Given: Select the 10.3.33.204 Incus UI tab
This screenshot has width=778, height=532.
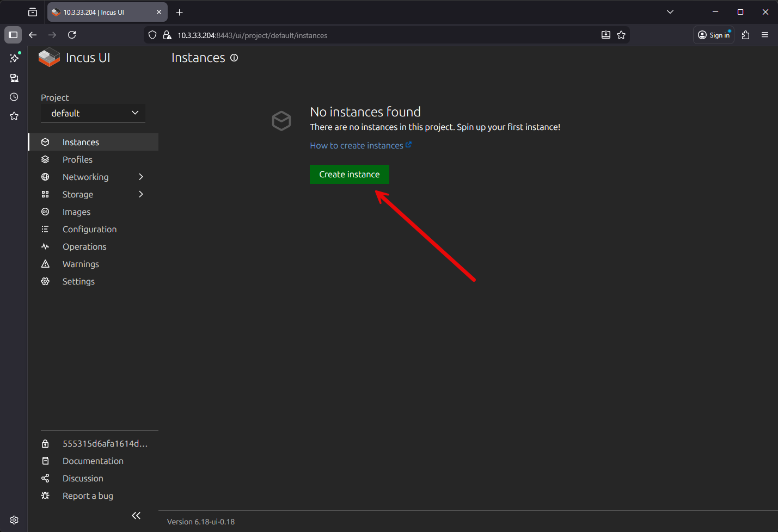Looking at the screenshot, I should 107,12.
